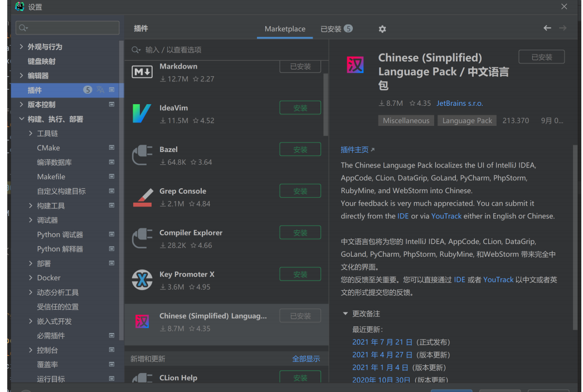The image size is (583, 392).
Task: Click the Miscellaneous tag
Action: coord(406,120)
